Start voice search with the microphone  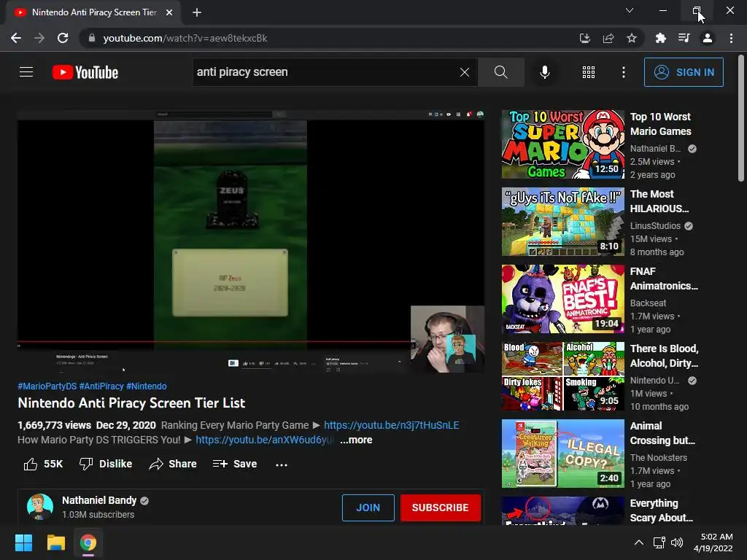click(544, 72)
